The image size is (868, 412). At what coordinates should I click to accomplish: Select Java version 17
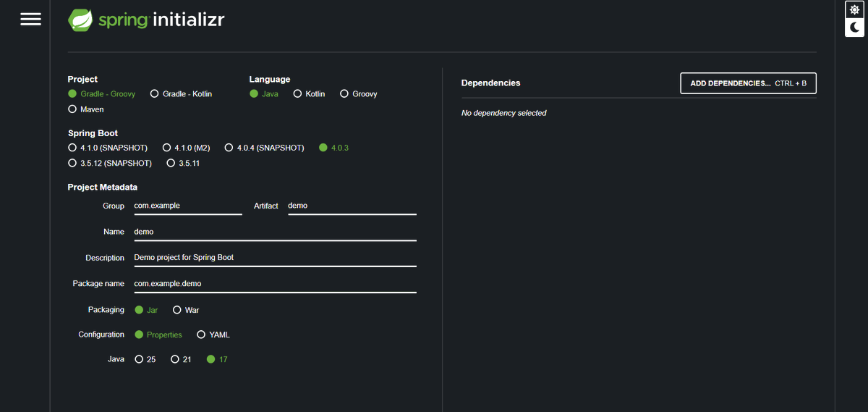217,359
